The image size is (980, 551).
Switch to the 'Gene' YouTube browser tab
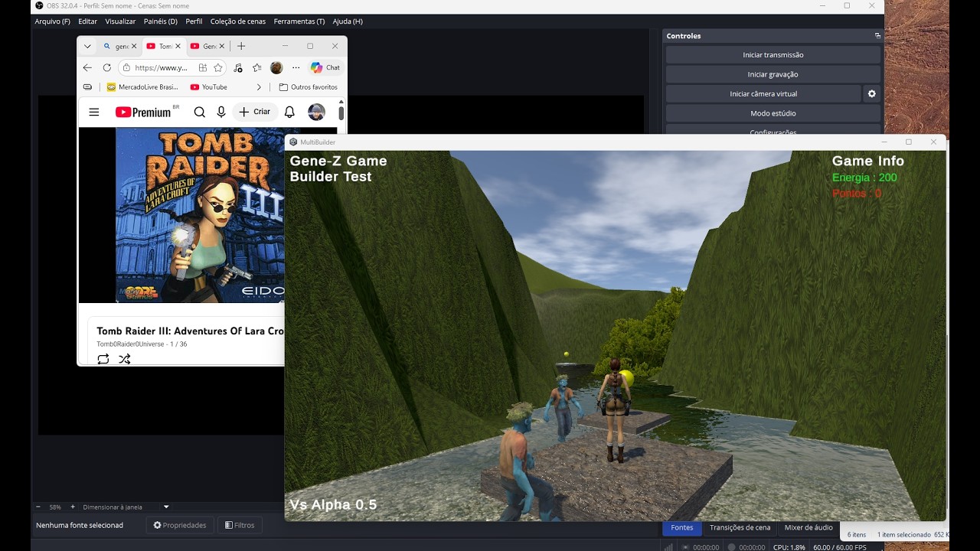tap(209, 46)
